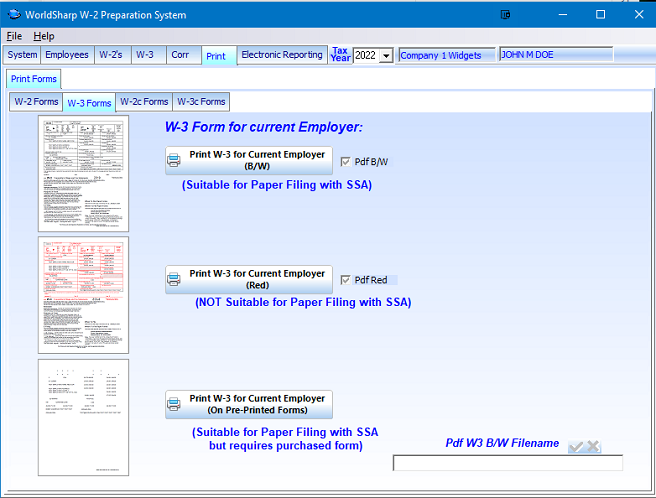Open the Employees tab
656x498 pixels.
click(67, 55)
